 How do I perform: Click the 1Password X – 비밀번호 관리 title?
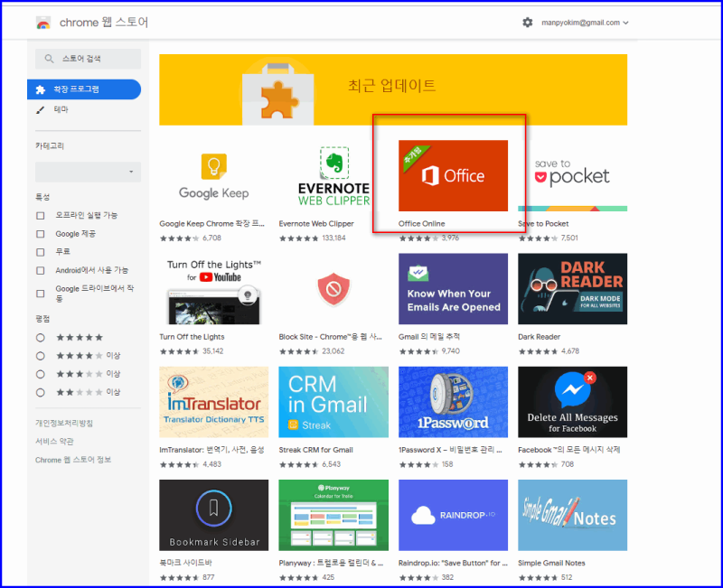point(450,450)
